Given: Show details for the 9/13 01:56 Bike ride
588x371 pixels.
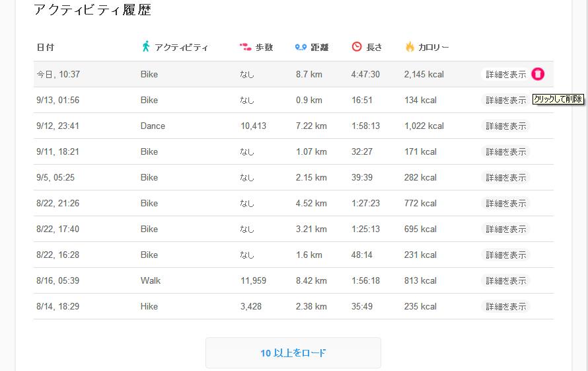Looking at the screenshot, I should coord(506,101).
